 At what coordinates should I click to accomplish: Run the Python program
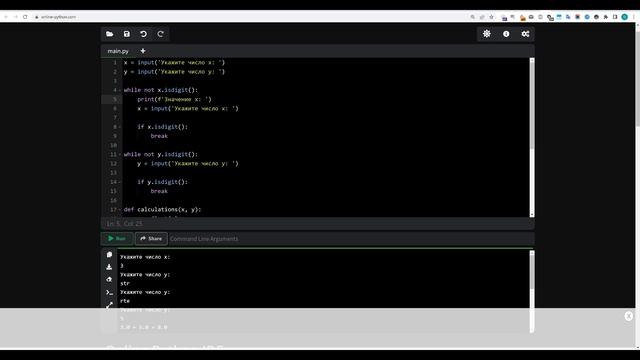pyautogui.click(x=117, y=238)
